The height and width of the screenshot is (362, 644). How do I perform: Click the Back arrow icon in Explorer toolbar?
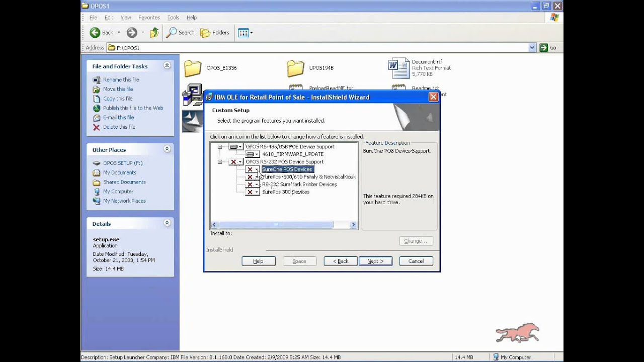click(95, 33)
